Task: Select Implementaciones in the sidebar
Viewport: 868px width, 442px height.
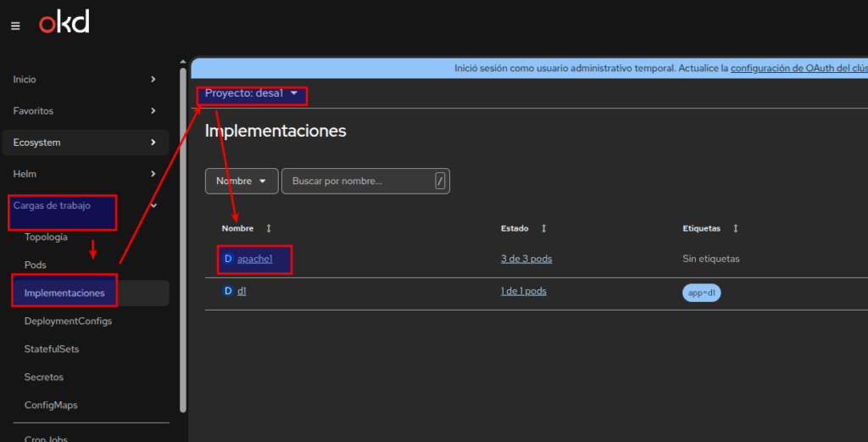Action: pyautogui.click(x=64, y=294)
